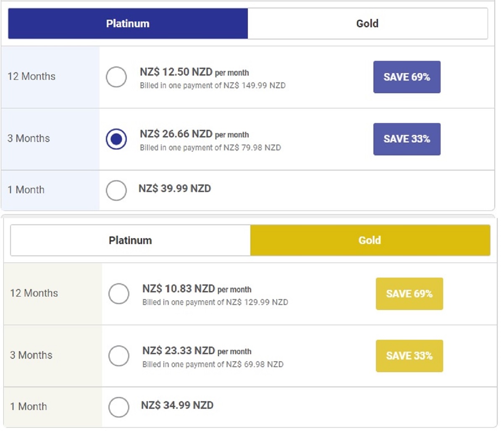This screenshot has height=431, width=504.
Task: Click the 3 Months label in Gold panel
Action: [x=31, y=355]
